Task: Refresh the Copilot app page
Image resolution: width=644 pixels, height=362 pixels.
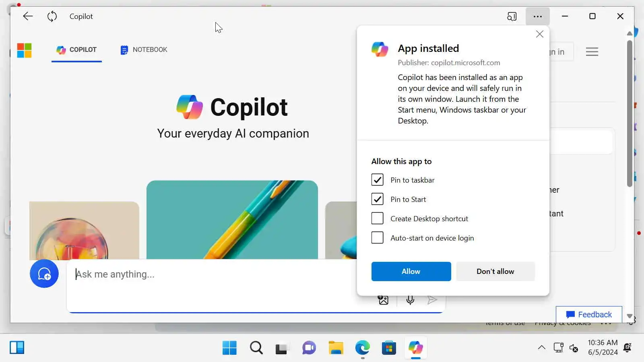Action: point(52,16)
